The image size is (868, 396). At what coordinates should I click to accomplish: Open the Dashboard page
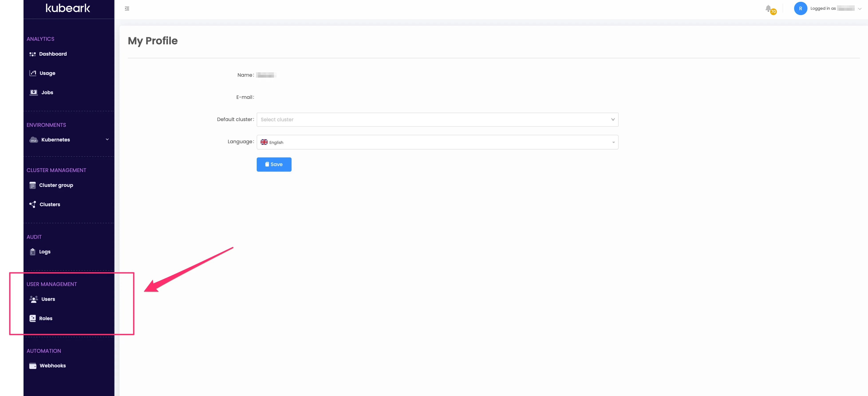pyautogui.click(x=53, y=54)
